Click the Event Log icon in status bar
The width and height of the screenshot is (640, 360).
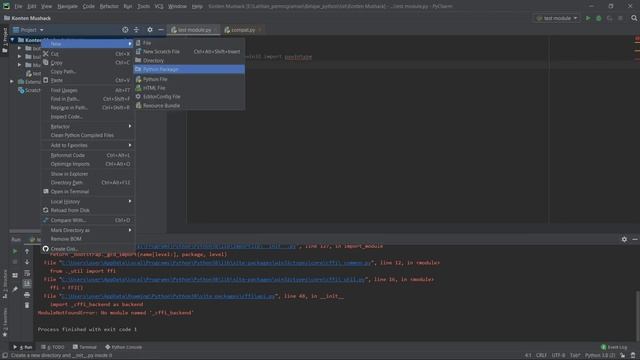coord(604,347)
